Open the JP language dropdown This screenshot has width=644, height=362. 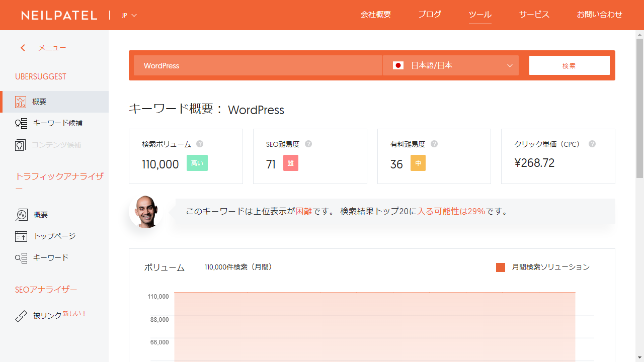[129, 15]
